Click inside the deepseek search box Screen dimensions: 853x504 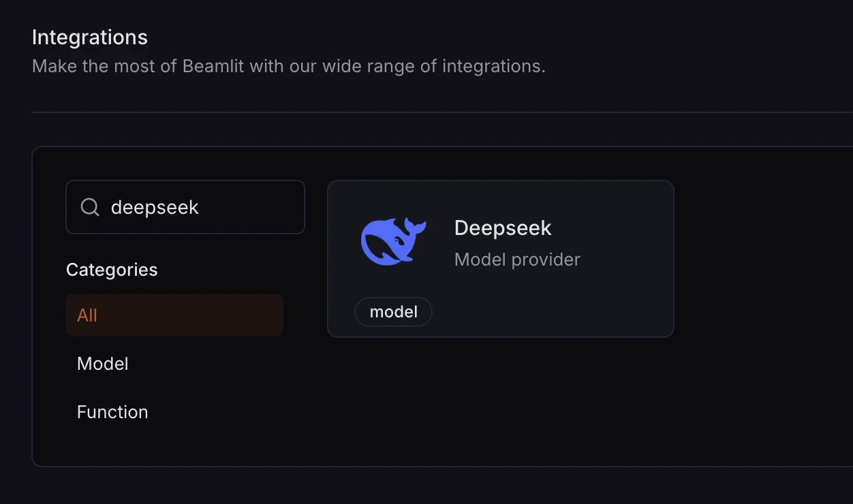pyautogui.click(x=185, y=207)
